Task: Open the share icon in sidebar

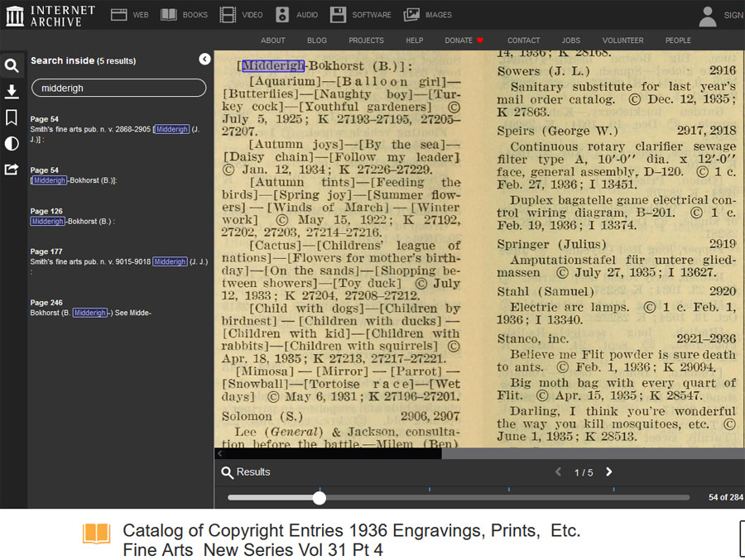Action: (x=12, y=169)
